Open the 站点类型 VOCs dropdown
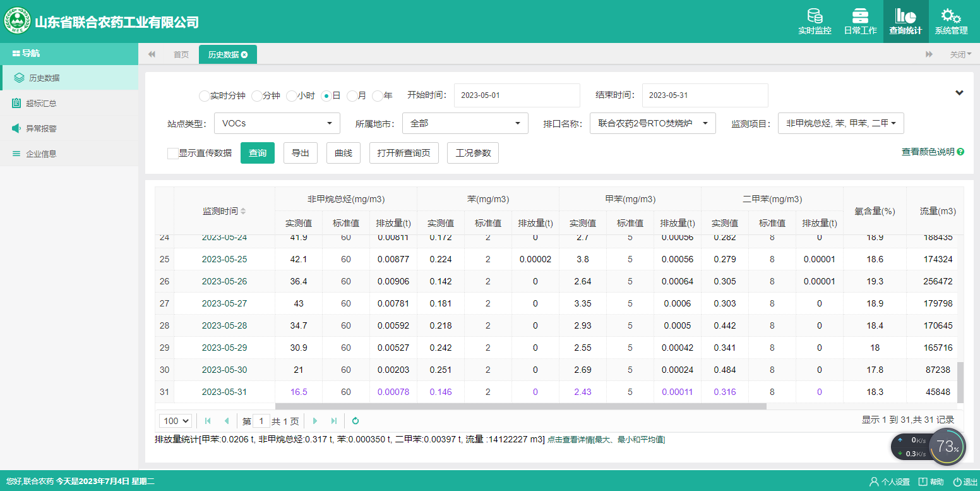Screen dimensions: 980x491 [277, 123]
